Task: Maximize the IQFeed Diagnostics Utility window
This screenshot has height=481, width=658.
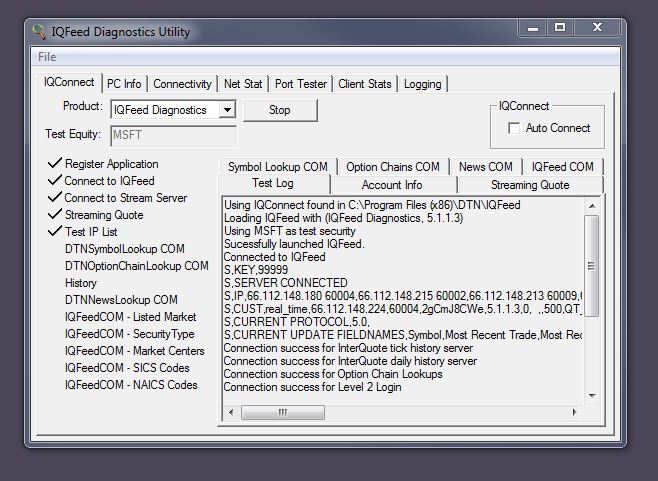Action: (x=560, y=28)
